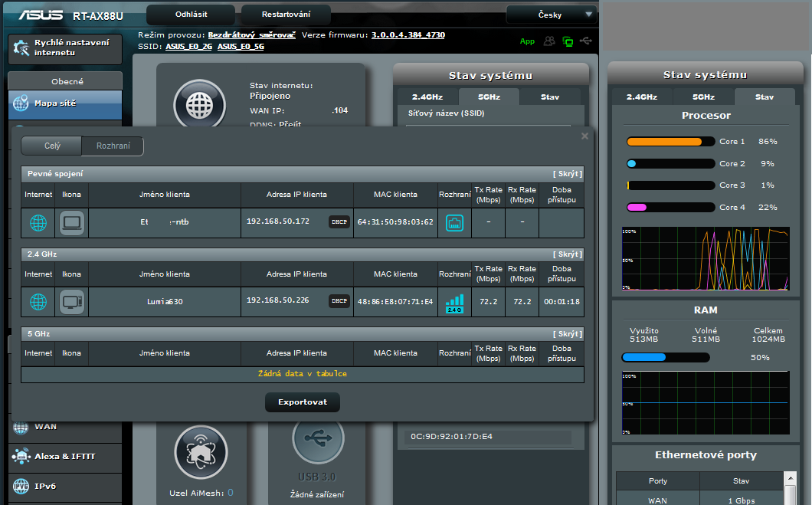Switch client view to Celý
Image resolution: width=812 pixels, height=505 pixels.
(52, 146)
